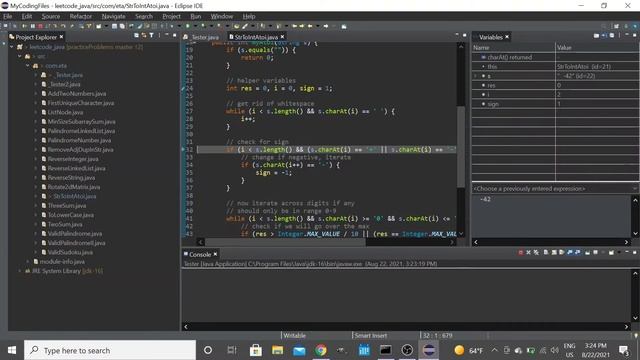Screen dimensions: 640x360
Task: Click the editor vertical scrollbar
Action: pyautogui.click(x=461, y=147)
